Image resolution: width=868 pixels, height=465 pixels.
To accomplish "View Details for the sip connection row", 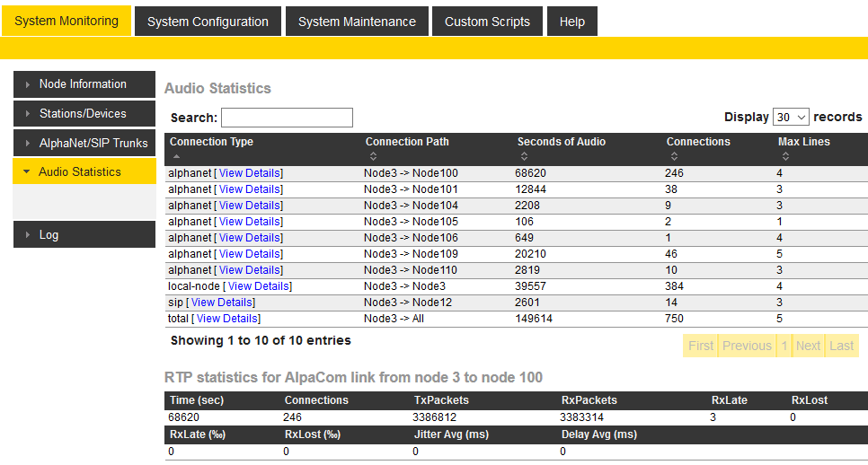I will tap(221, 303).
